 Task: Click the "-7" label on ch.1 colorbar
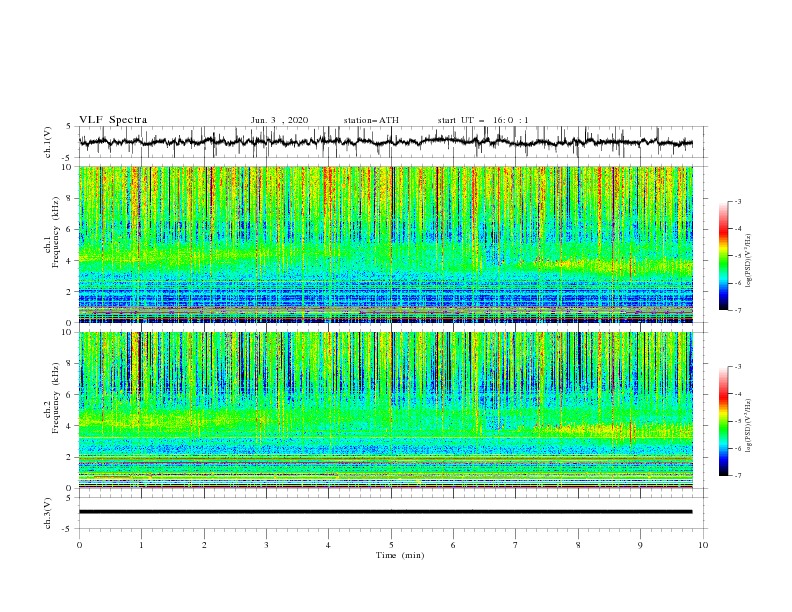tap(737, 310)
